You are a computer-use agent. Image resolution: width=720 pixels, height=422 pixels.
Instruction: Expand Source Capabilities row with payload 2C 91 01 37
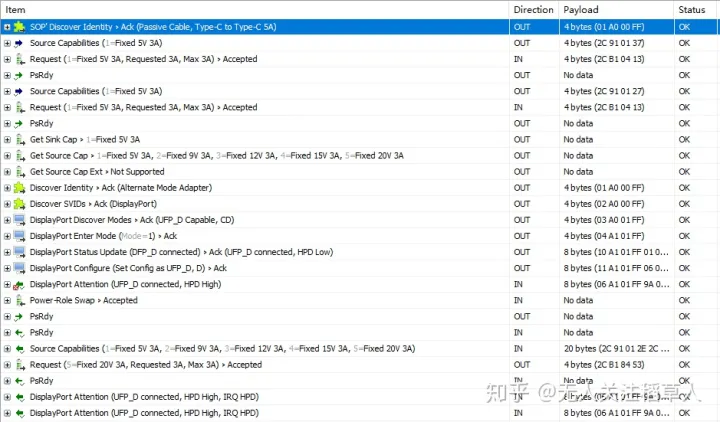pos(7,43)
